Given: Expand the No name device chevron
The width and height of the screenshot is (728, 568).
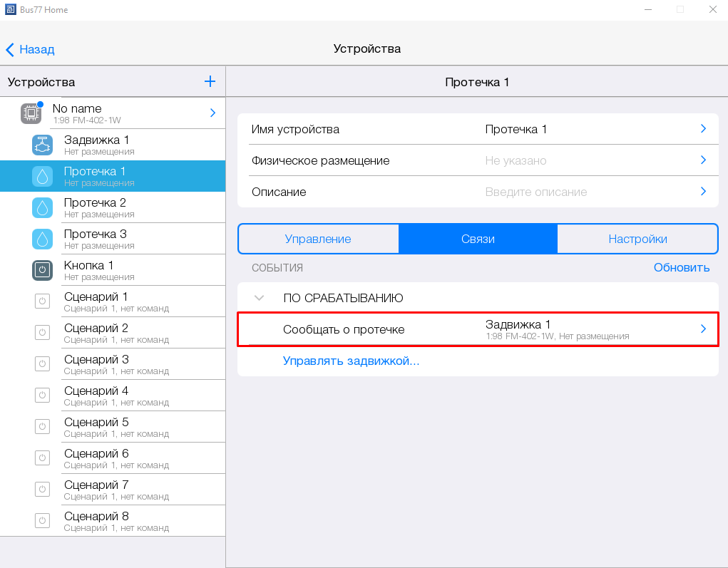Looking at the screenshot, I should click(212, 113).
